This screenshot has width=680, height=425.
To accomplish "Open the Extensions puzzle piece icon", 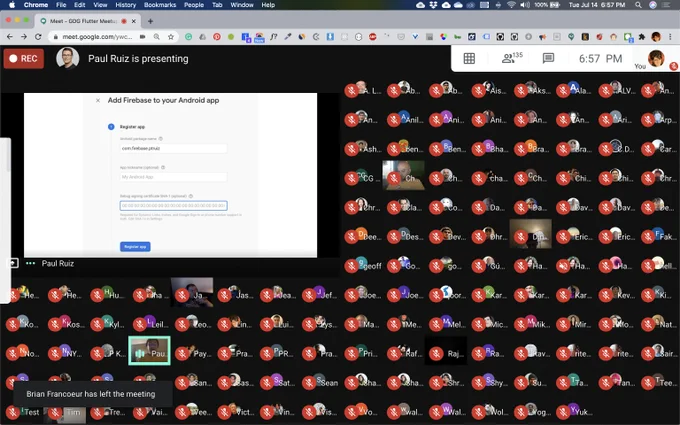I will (642, 37).
